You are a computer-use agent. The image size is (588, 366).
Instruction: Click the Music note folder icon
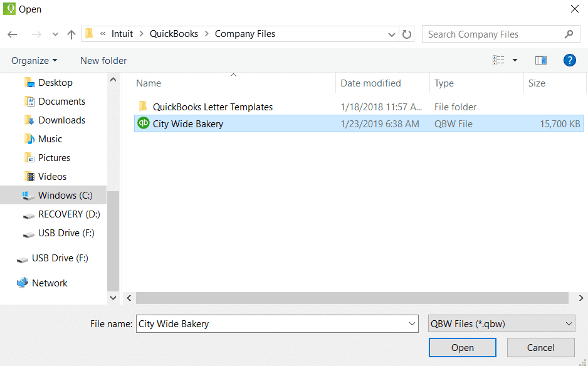pyautogui.click(x=29, y=139)
